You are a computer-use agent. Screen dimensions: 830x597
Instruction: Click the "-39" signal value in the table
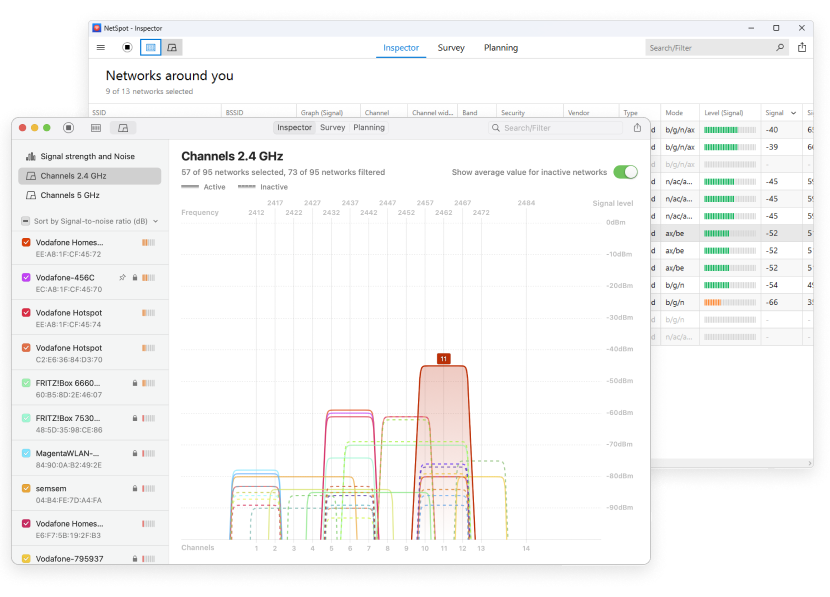(772, 147)
